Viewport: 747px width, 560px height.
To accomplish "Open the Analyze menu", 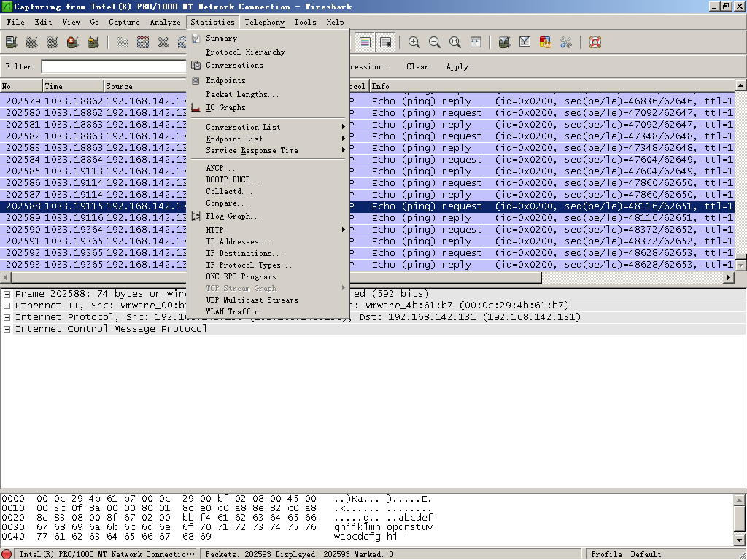I will 166,22.
